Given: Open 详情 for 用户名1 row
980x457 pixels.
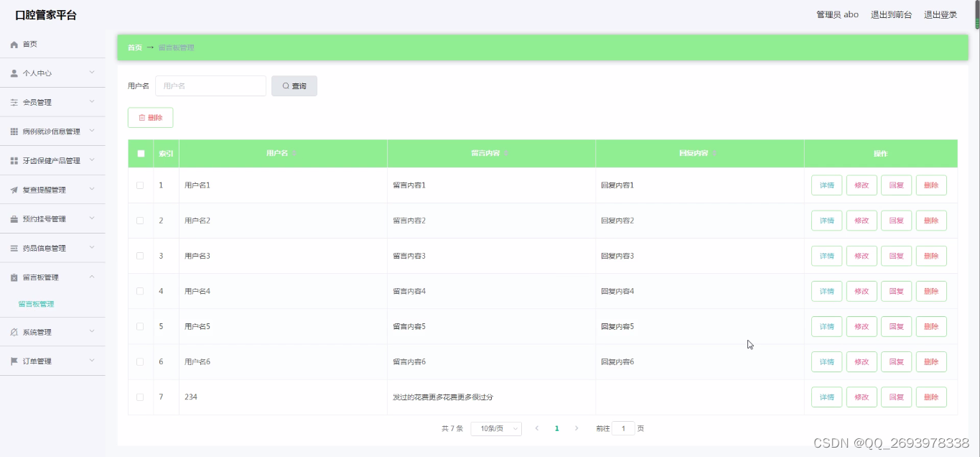Looking at the screenshot, I should coord(826,185).
